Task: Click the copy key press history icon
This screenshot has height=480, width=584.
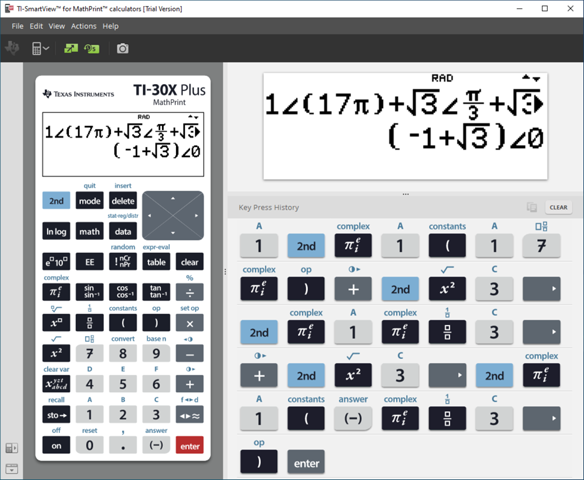Action: tap(531, 207)
